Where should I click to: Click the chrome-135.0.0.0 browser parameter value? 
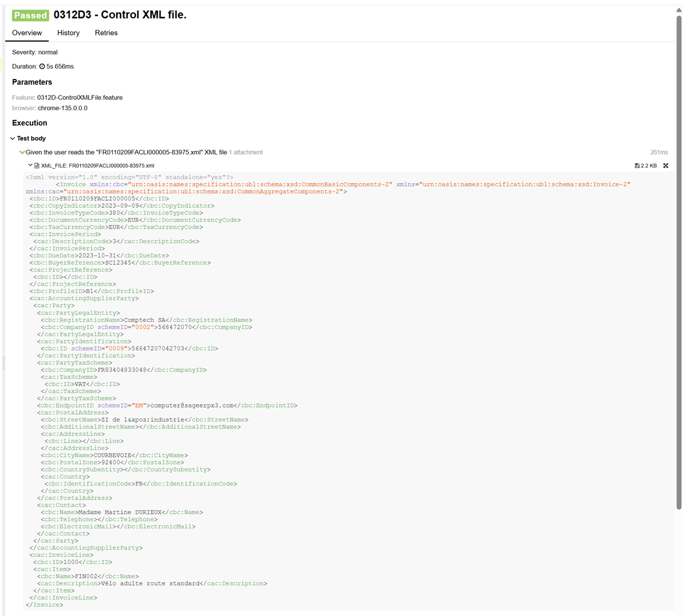click(63, 108)
